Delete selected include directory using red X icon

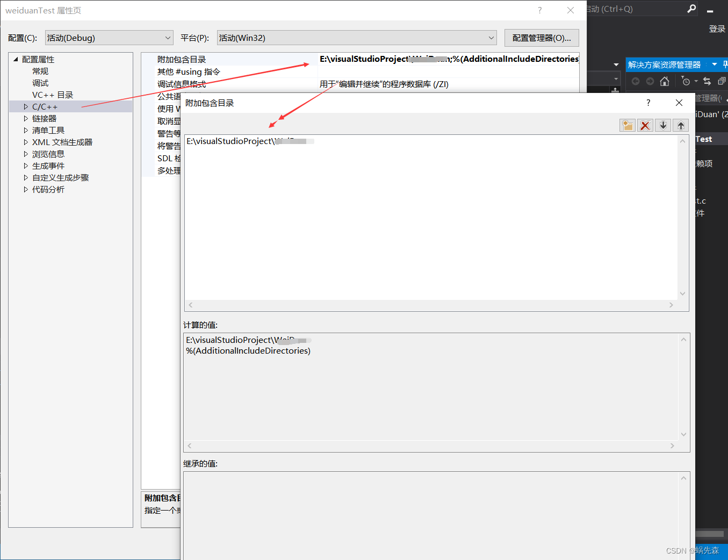(645, 125)
